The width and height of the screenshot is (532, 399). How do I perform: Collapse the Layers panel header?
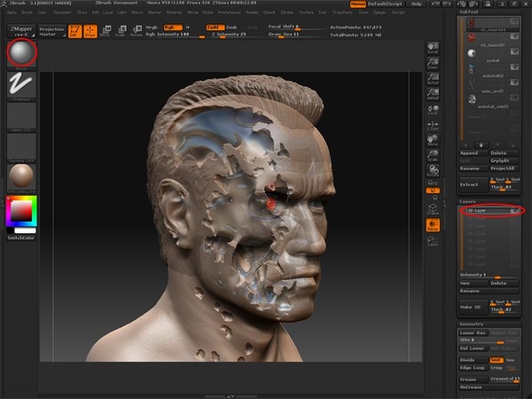tap(467, 201)
